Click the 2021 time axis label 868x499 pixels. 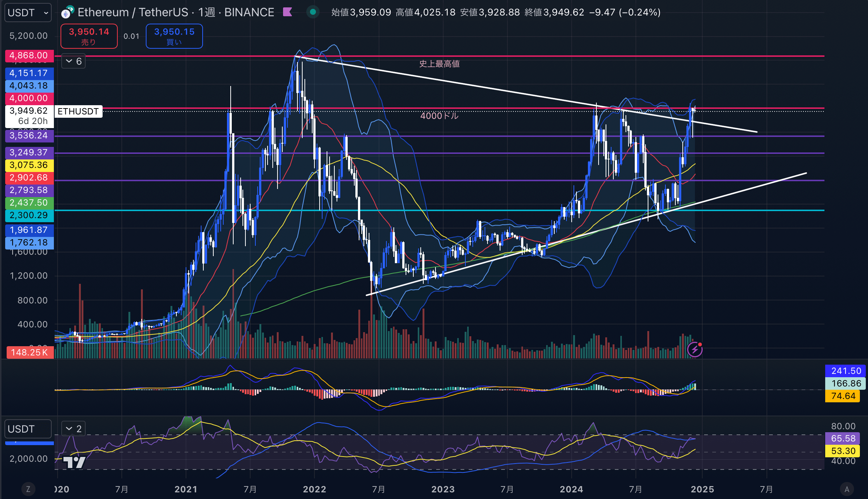186,489
